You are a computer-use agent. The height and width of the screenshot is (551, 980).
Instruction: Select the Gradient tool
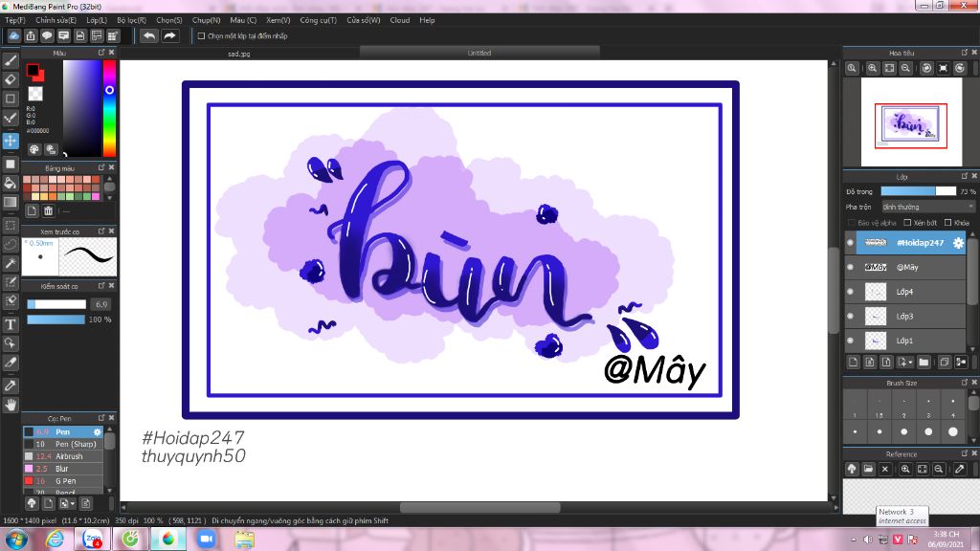(10, 202)
